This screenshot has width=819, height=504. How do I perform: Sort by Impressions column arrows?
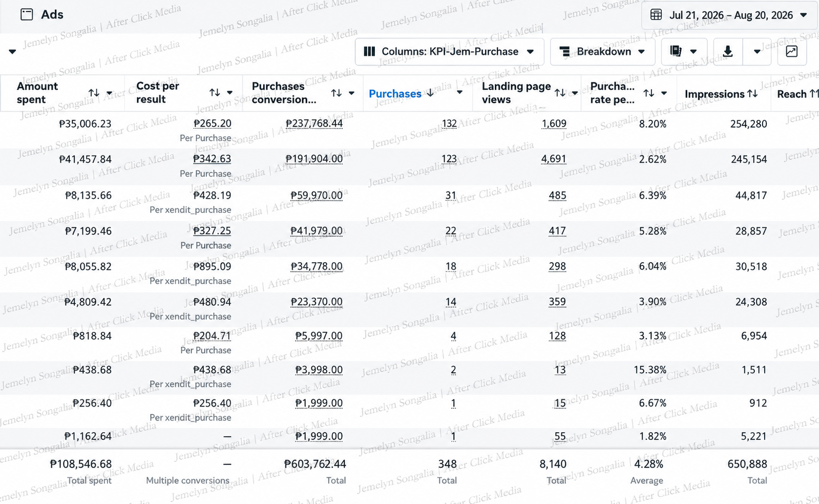pyautogui.click(x=752, y=94)
